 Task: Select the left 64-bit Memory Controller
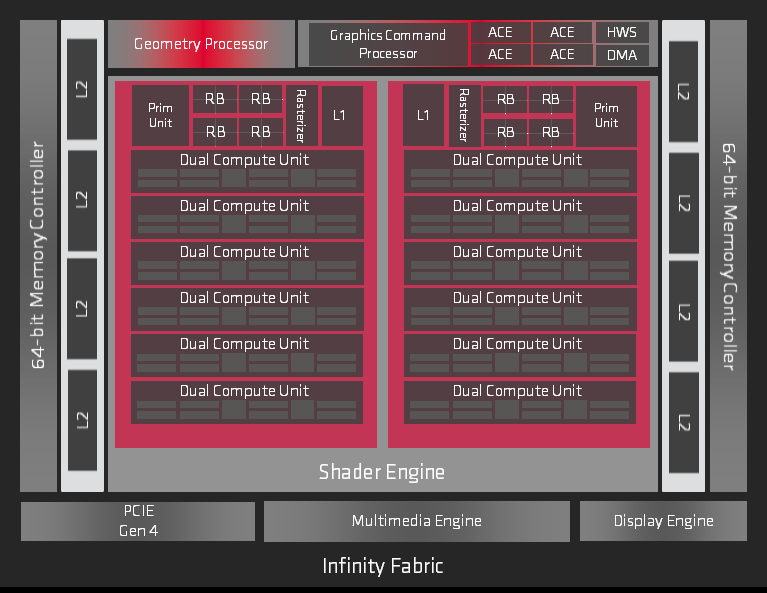pyautogui.click(x=39, y=256)
